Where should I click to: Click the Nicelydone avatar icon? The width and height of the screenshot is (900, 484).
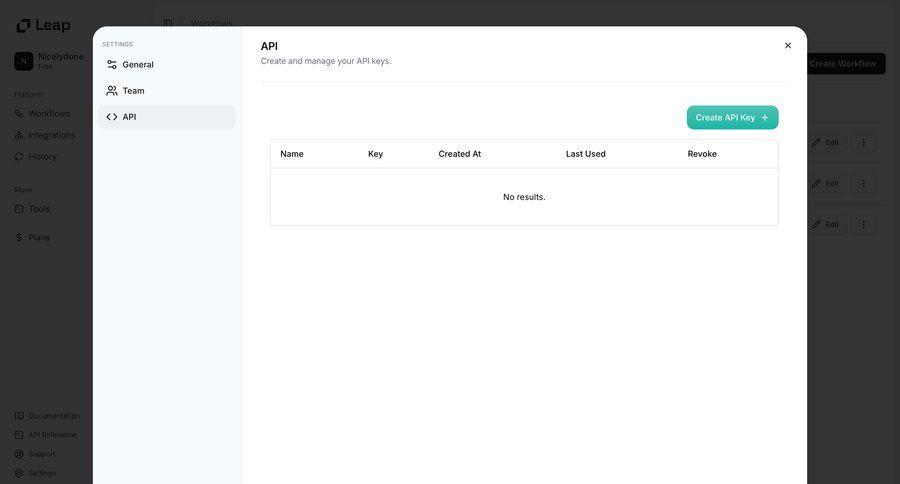[x=24, y=61]
